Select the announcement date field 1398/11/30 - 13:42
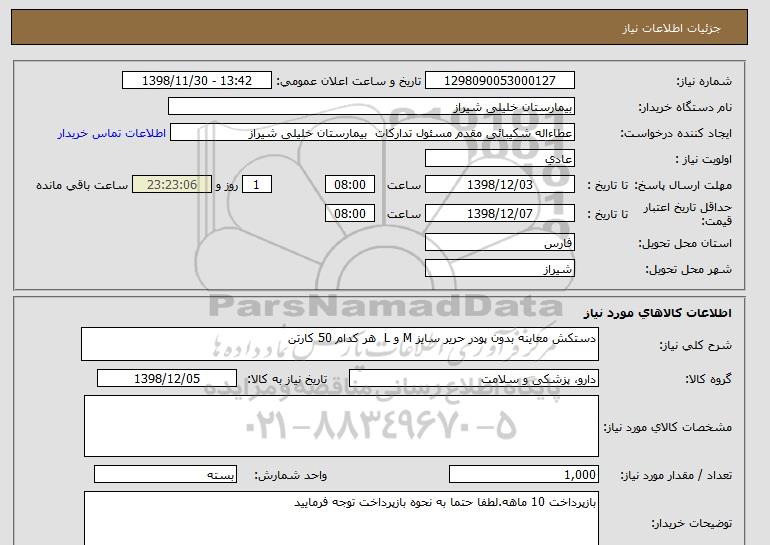The width and height of the screenshot is (770, 545). click(x=196, y=81)
